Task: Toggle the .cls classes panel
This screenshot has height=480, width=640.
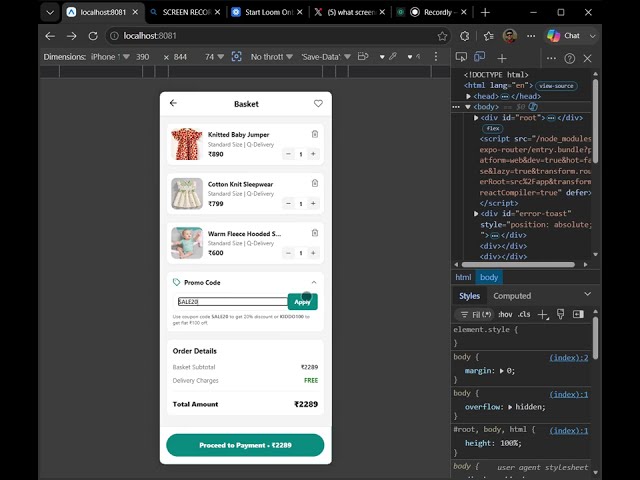Action: pyautogui.click(x=524, y=314)
